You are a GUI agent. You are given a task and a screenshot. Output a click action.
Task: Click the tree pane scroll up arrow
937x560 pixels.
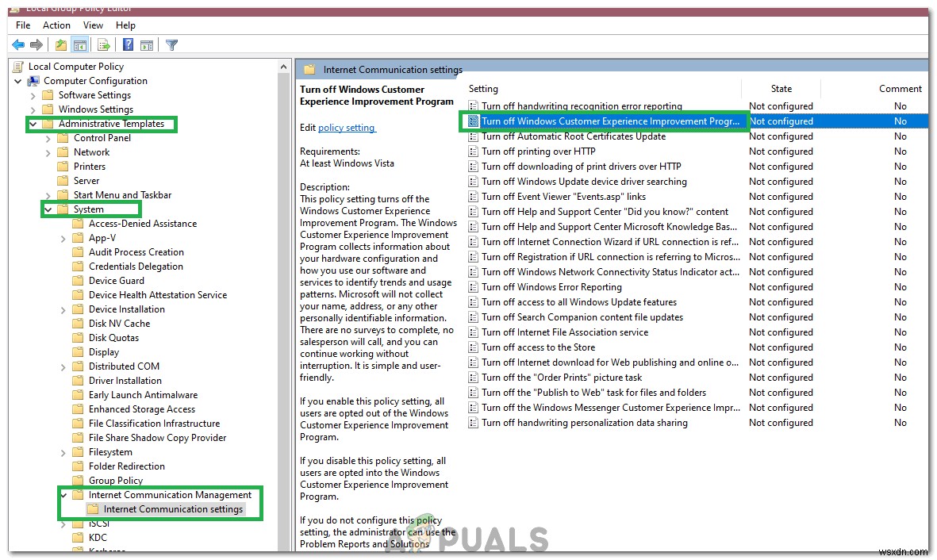point(283,67)
